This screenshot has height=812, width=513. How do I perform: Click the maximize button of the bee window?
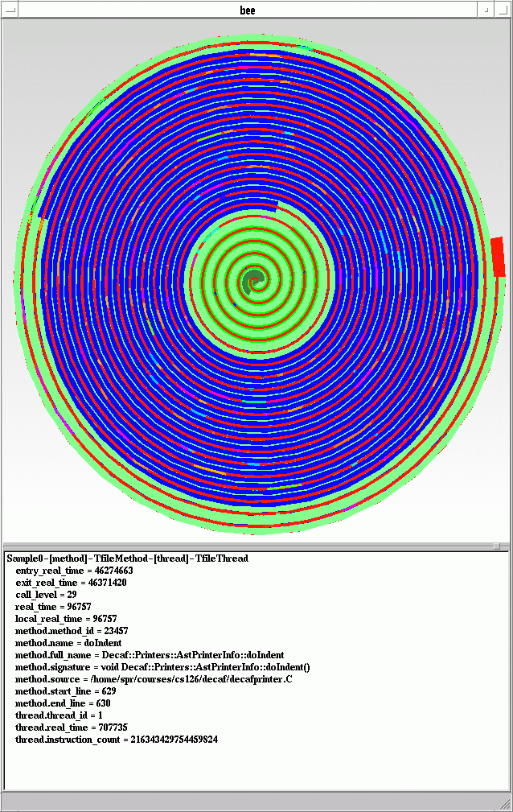[x=502, y=10]
